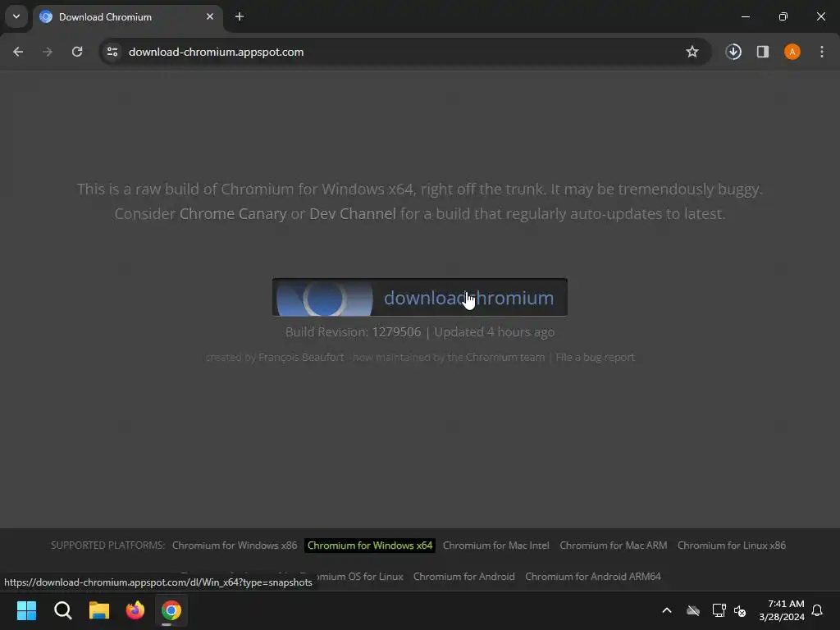Image resolution: width=840 pixels, height=630 pixels.
Task: Open a new tab with plus button
Action: click(x=240, y=16)
